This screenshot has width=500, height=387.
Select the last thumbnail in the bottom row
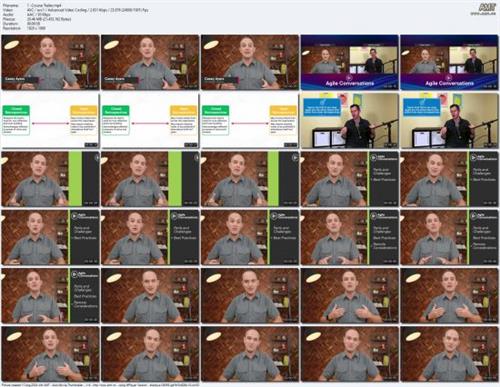coord(449,354)
